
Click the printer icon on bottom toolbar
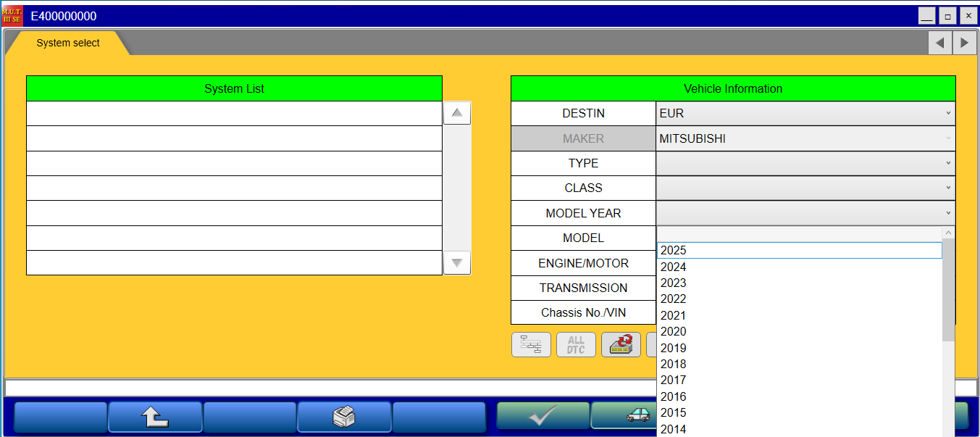(344, 417)
